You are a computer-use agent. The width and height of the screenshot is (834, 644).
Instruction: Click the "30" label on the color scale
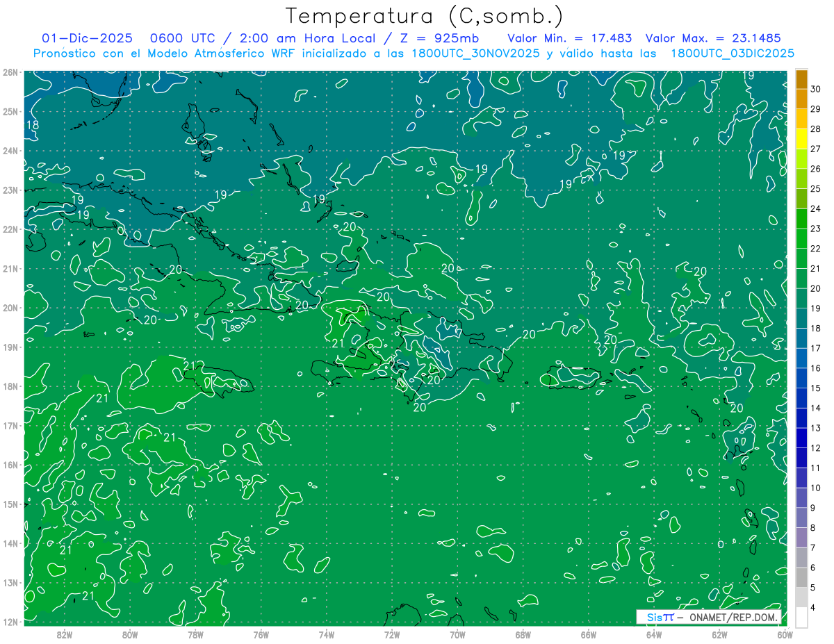click(x=816, y=89)
